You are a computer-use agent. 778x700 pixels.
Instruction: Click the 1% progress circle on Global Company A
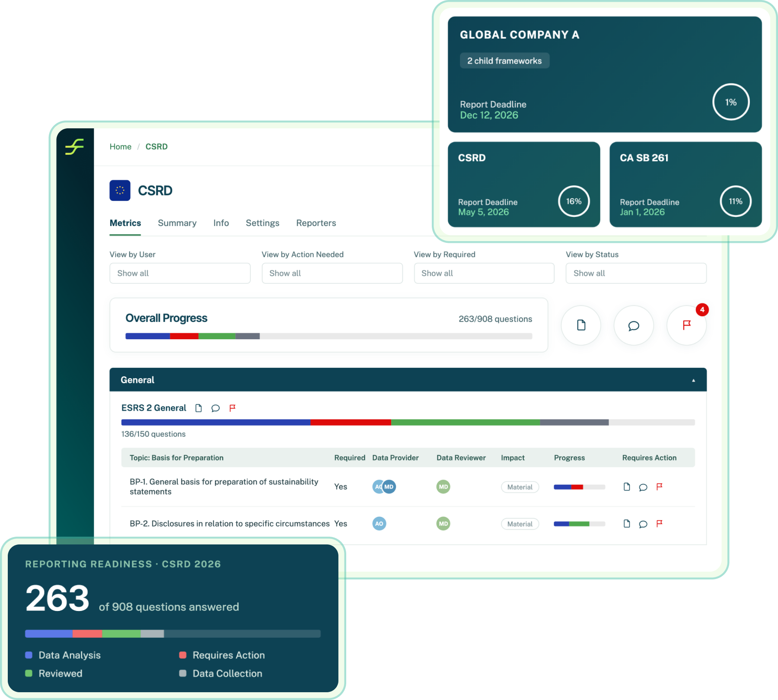(x=730, y=102)
